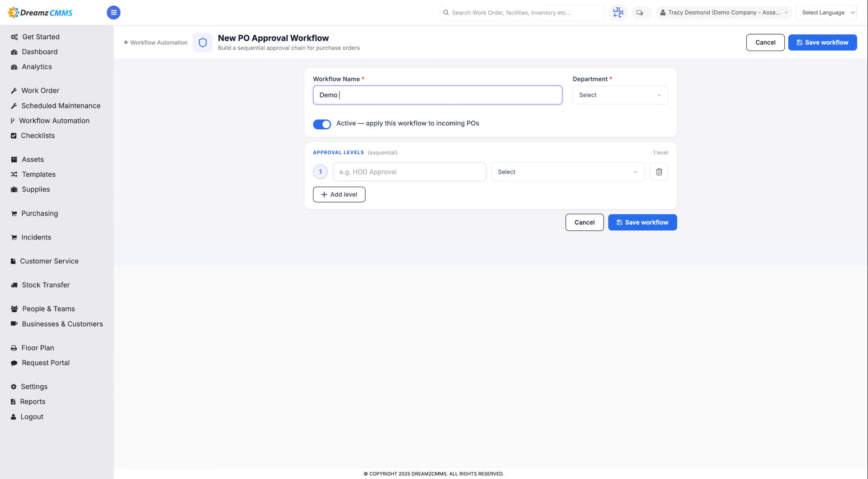Click the Settings gear icon in sidebar
868x479 pixels.
coord(14,387)
